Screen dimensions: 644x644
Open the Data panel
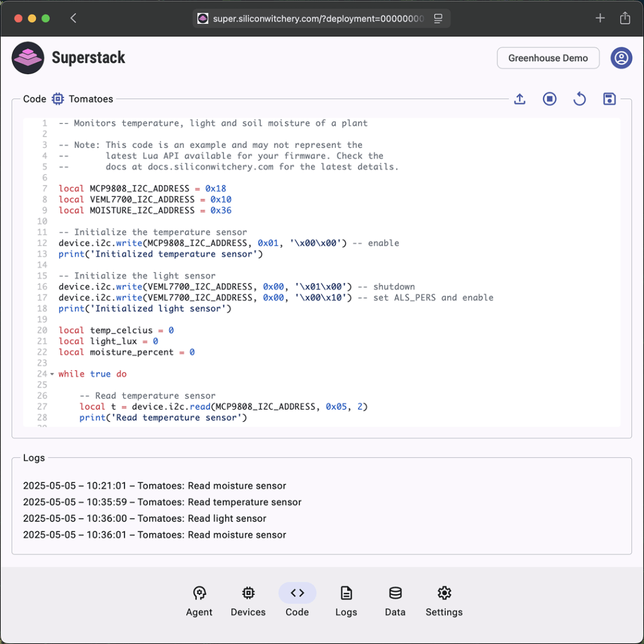395,600
